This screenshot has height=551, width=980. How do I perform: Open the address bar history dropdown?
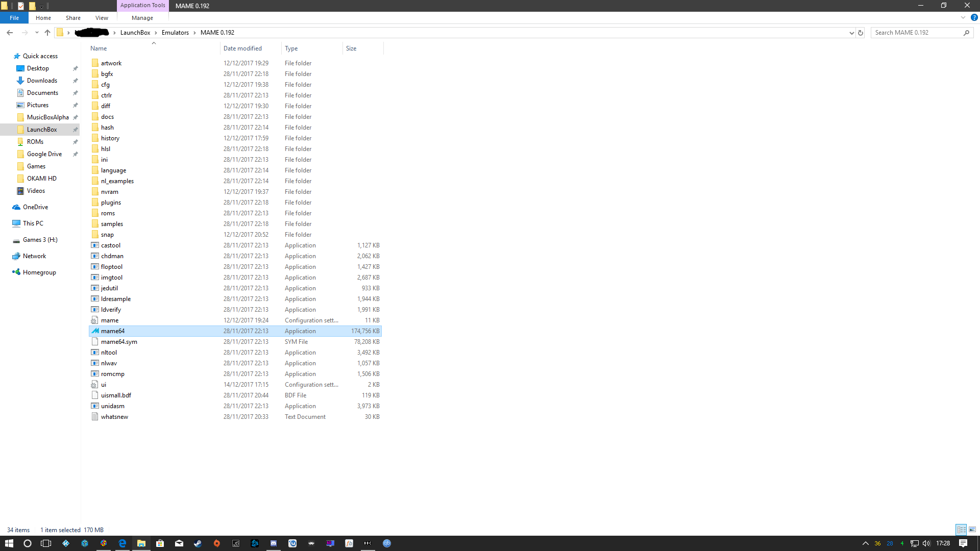(851, 33)
